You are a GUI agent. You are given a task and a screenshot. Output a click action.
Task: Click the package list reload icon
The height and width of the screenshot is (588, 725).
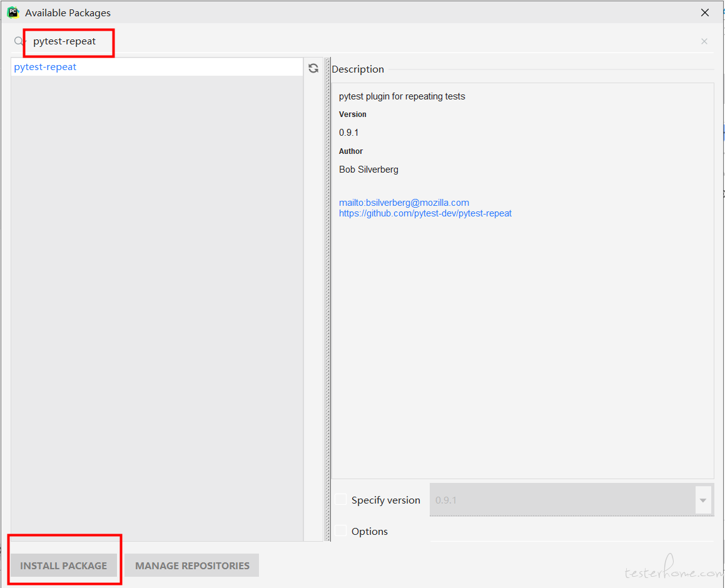coord(313,68)
